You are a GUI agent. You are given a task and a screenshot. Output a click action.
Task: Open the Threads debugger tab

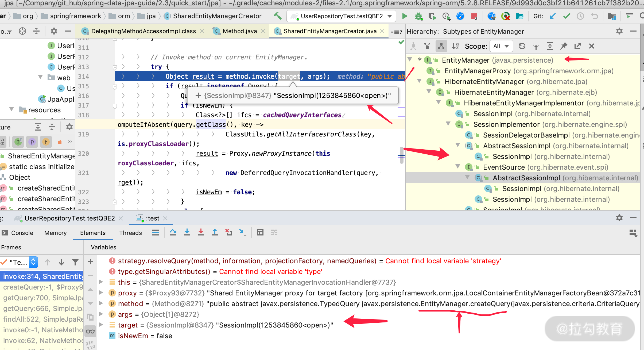tap(130, 233)
